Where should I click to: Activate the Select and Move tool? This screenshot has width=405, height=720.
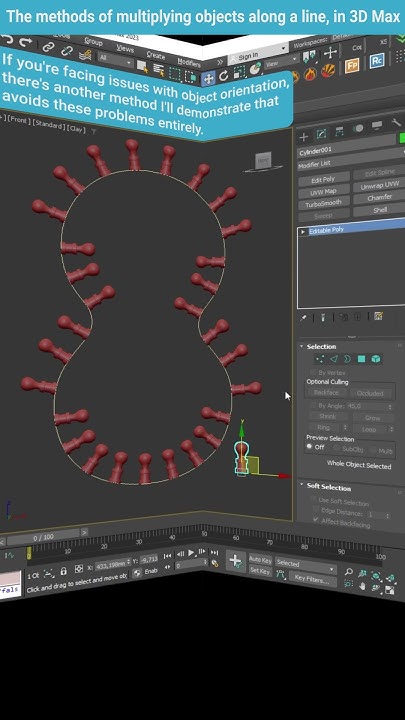pos(208,78)
